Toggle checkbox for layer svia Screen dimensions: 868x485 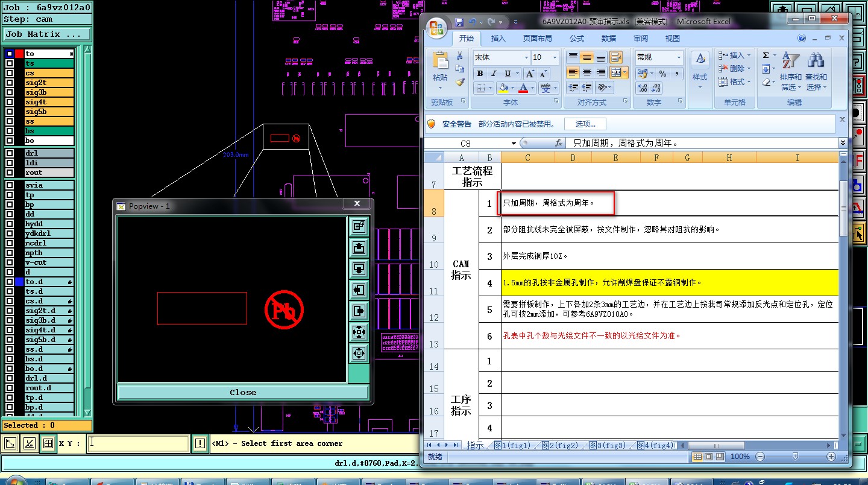tap(10, 185)
